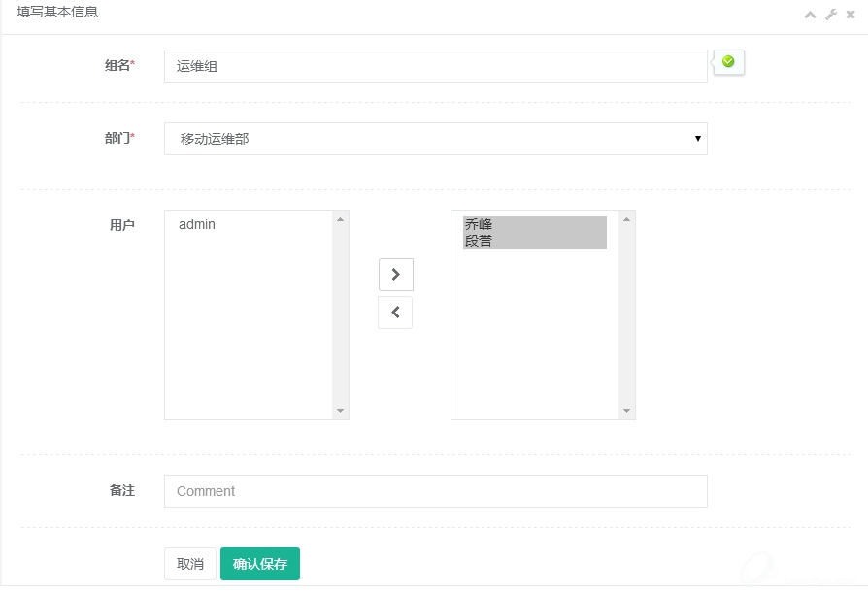The width and height of the screenshot is (868, 595).
Task: Click the 确认保存 button
Action: click(259, 564)
